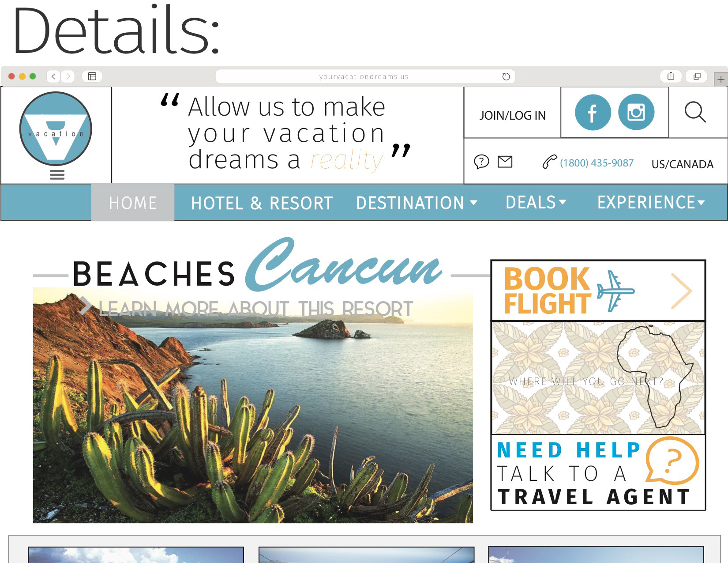
Task: Click Learn More About This Resort
Action: click(247, 308)
